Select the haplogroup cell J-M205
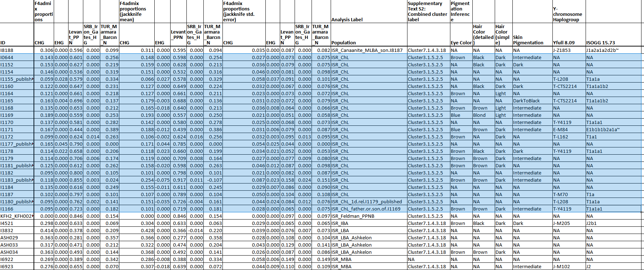Viewport: 644px width, 270px height. point(569,223)
